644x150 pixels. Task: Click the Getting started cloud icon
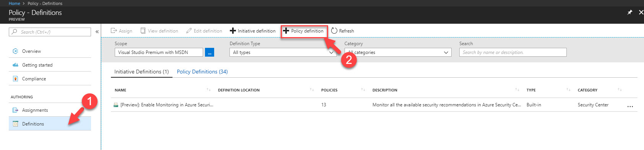point(15,65)
